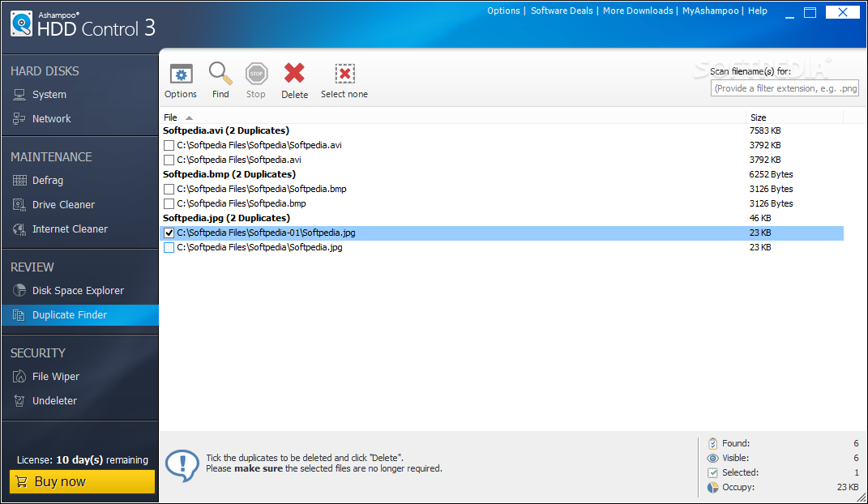Click the Defrag grid icon
868x504 pixels.
click(x=19, y=181)
